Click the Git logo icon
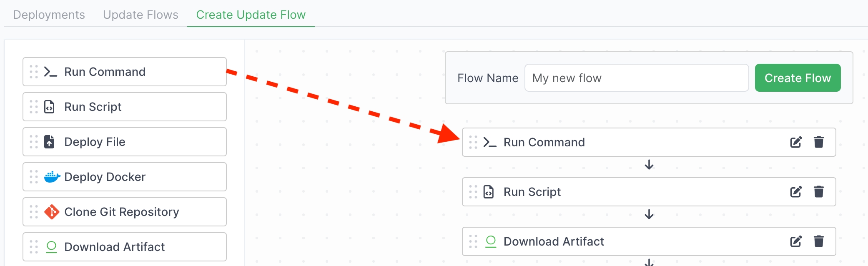Viewport: 868px width, 266px height. point(52,212)
